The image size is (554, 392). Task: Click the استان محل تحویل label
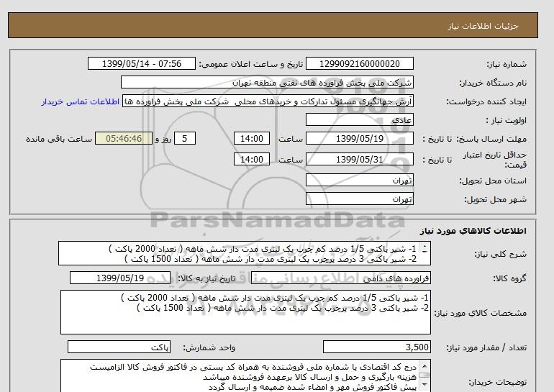[493, 181]
